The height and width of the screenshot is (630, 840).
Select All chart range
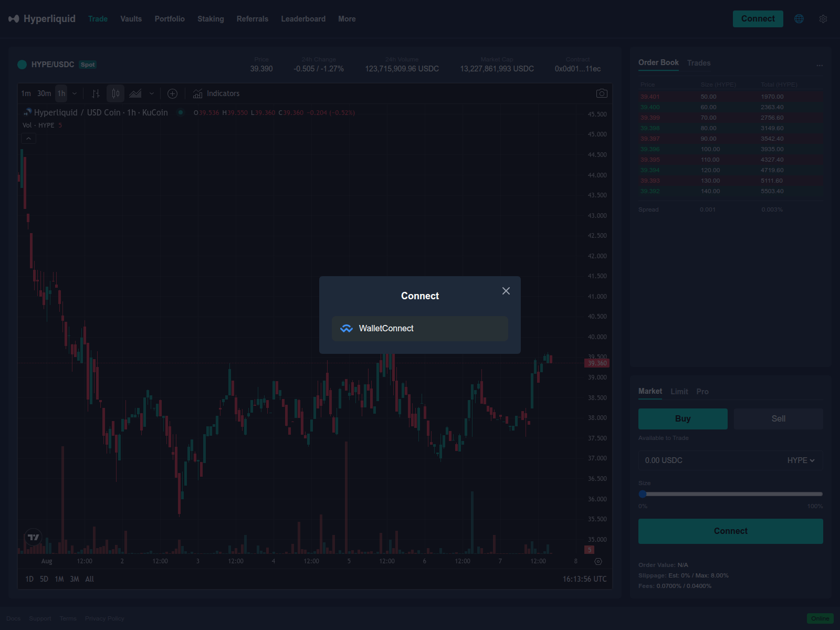click(x=90, y=579)
